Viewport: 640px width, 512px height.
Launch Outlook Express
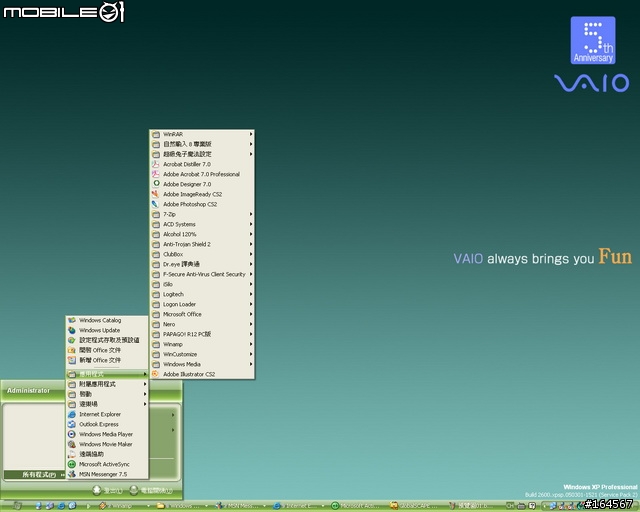107,424
